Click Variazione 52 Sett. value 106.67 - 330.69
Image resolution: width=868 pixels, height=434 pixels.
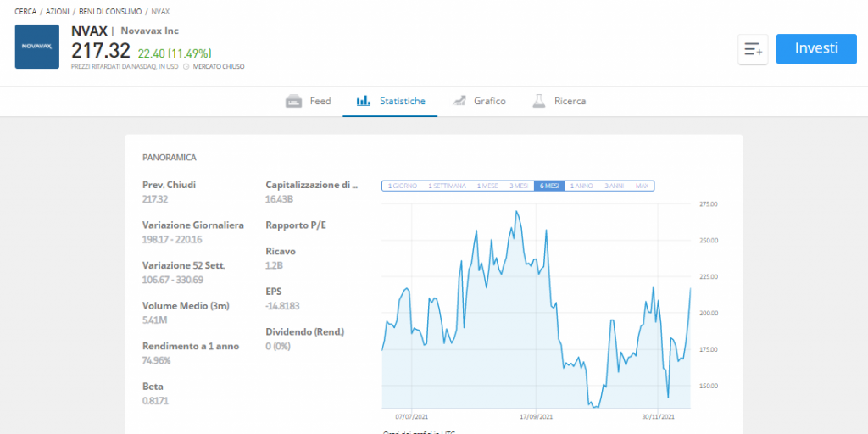pos(173,280)
